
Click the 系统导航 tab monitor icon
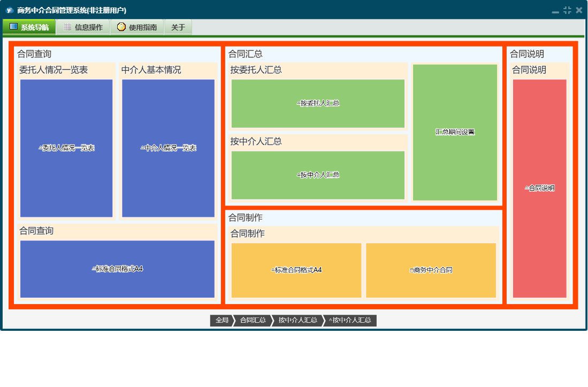click(14, 27)
